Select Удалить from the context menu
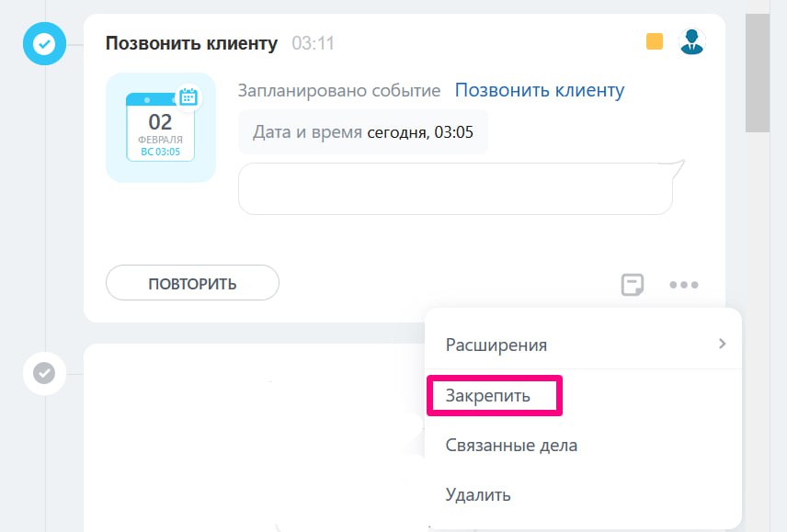 [478, 495]
